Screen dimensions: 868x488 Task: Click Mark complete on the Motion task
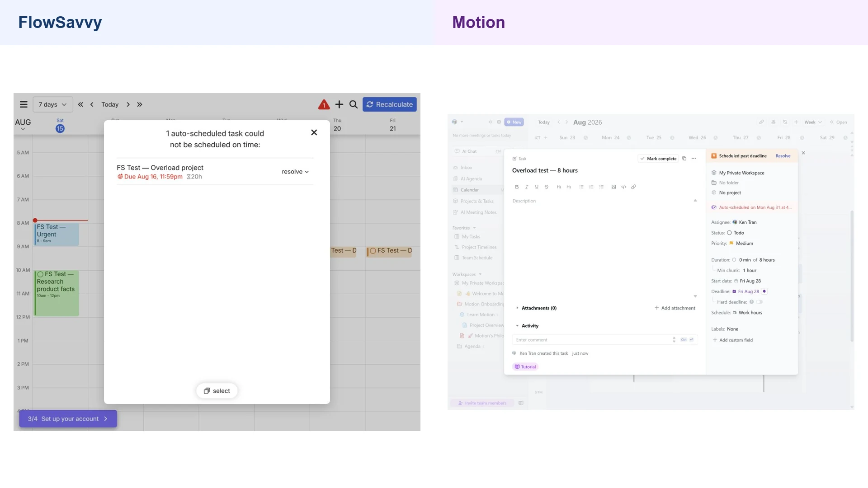pos(658,159)
